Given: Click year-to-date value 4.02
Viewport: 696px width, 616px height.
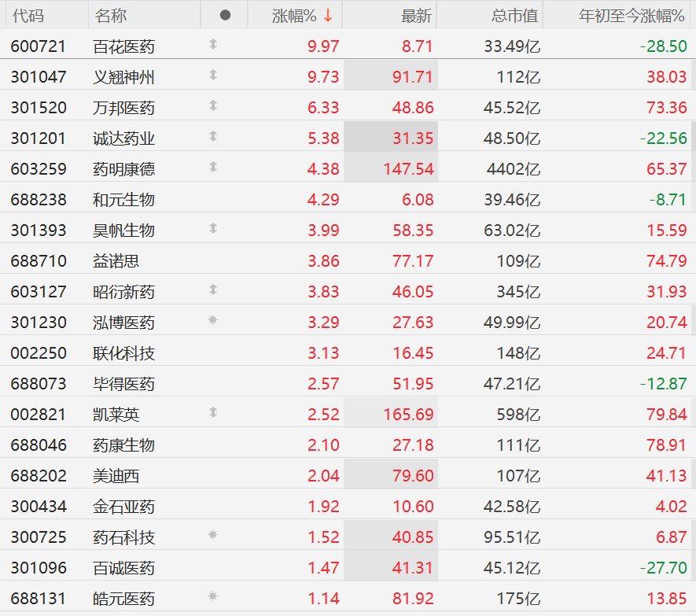Looking at the screenshot, I should (671, 507).
